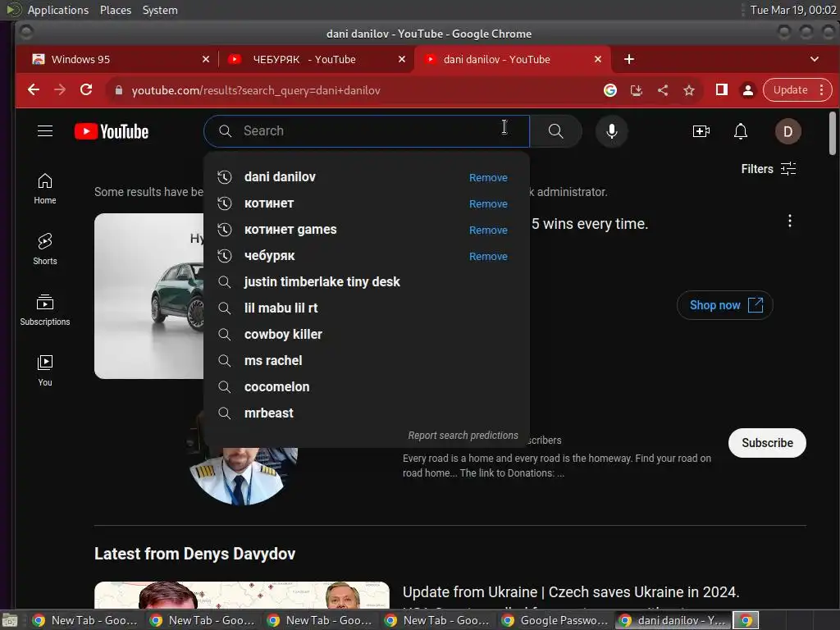Viewport: 840px width, 630px height.
Task: Go to Home in the sidebar
Action: click(45, 189)
